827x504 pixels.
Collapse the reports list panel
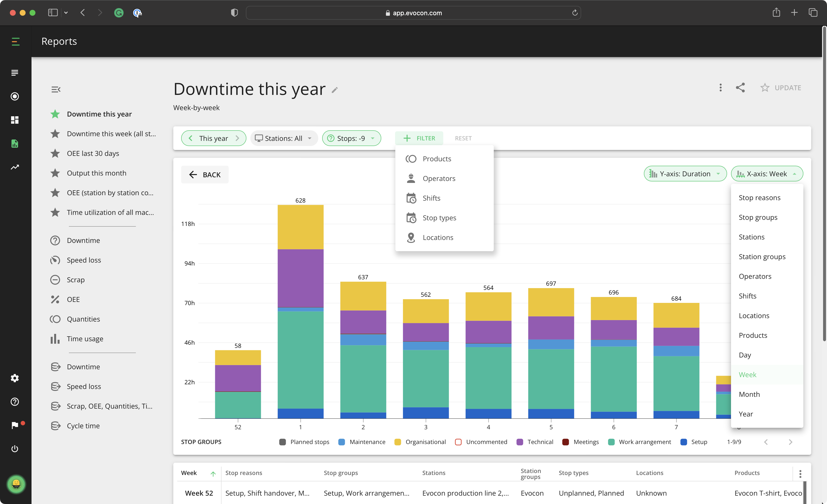[x=56, y=89]
